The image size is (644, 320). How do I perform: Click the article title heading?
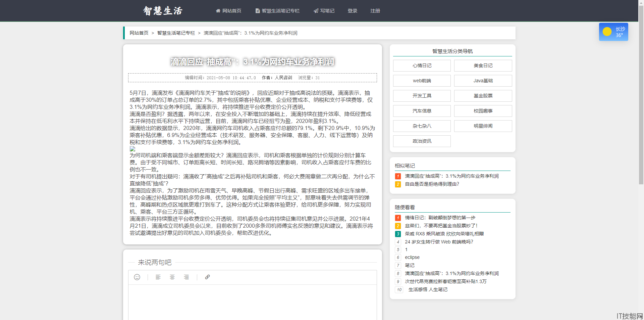coord(253,62)
